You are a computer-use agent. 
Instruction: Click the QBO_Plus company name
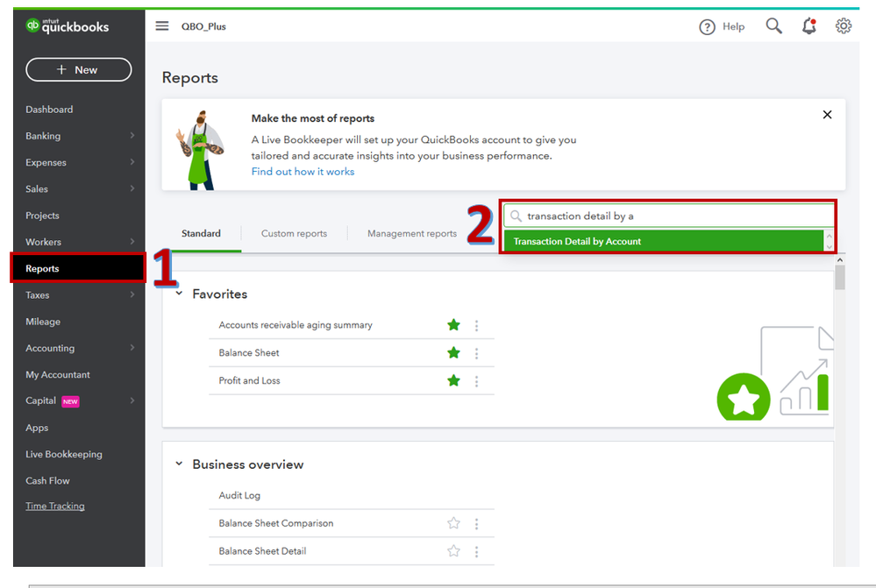click(x=203, y=26)
